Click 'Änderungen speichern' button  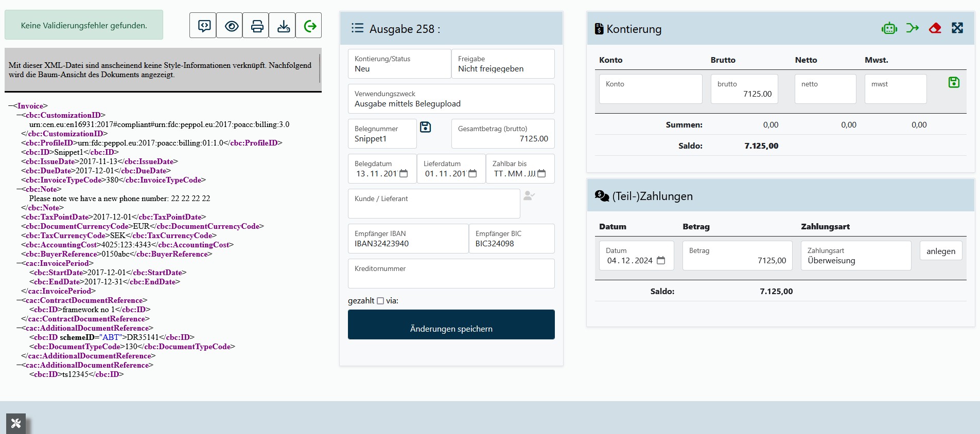point(451,324)
